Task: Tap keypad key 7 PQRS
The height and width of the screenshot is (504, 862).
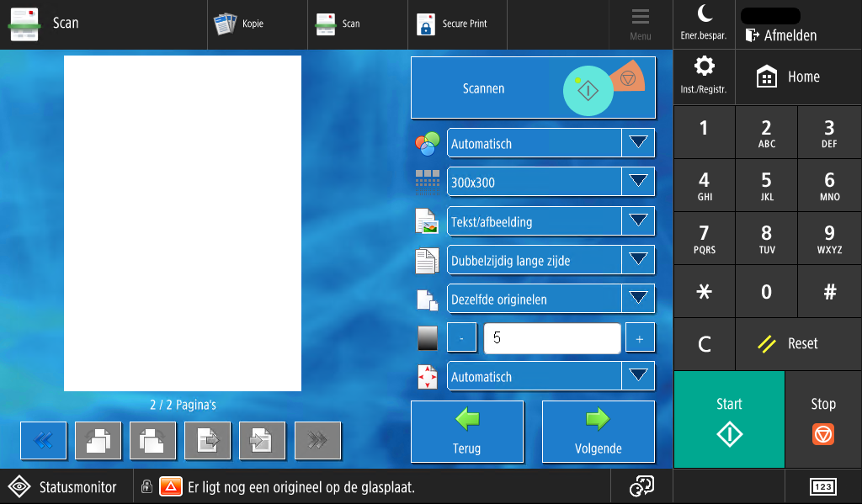Action: 704,238
